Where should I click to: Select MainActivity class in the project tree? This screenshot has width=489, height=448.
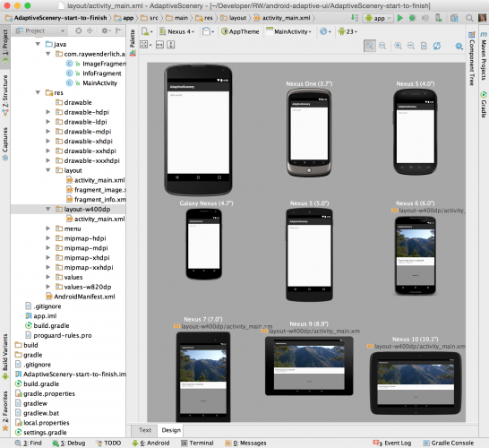pos(92,83)
